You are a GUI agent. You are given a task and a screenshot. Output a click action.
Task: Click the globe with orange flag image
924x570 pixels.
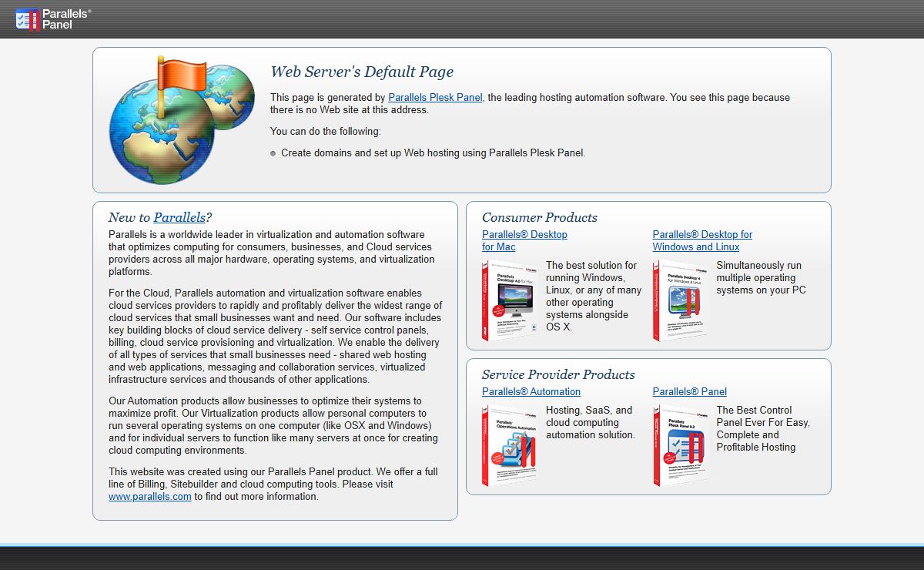[182, 119]
